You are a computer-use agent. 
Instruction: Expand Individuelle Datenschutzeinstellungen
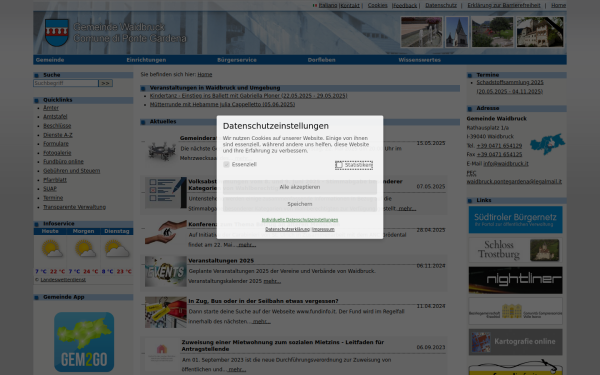300,220
